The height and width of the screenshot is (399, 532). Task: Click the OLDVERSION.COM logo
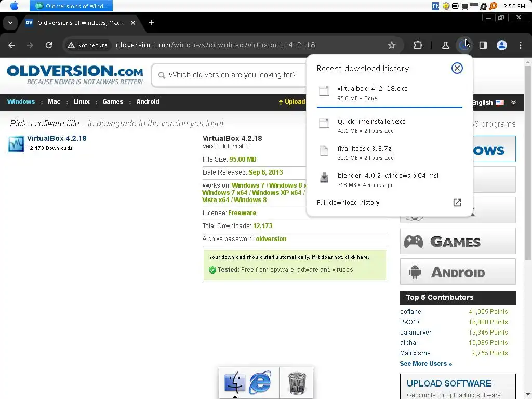tap(75, 75)
